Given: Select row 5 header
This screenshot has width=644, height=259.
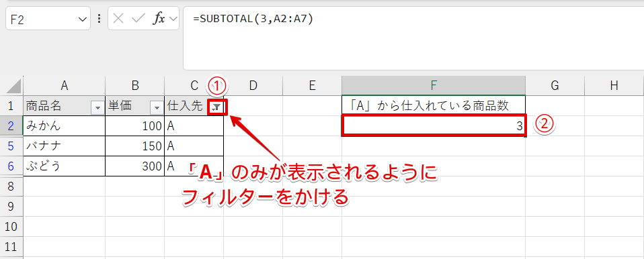Looking at the screenshot, I should point(11,146).
